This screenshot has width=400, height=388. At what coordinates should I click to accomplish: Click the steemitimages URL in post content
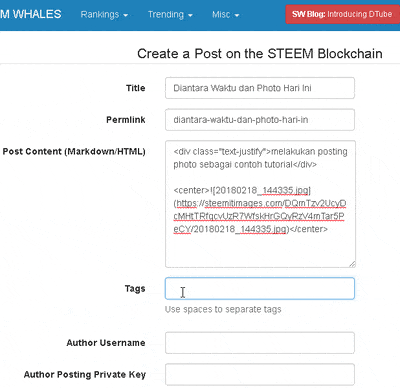pos(259,216)
